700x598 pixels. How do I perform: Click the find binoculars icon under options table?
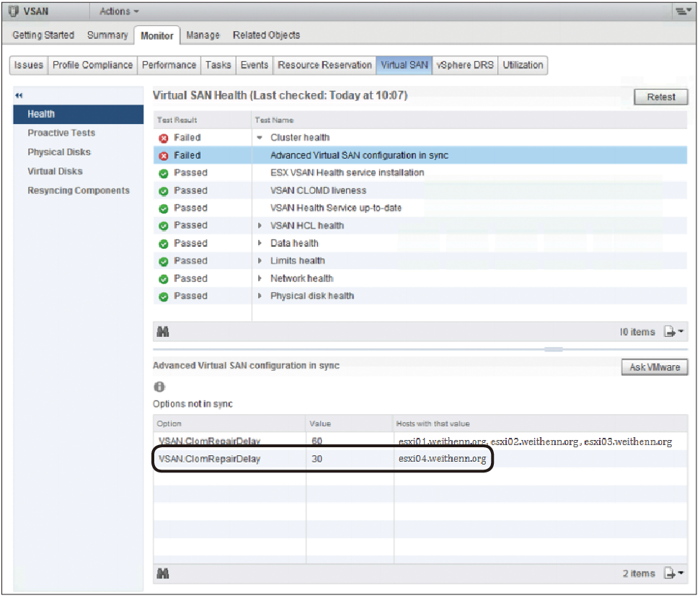click(163, 574)
